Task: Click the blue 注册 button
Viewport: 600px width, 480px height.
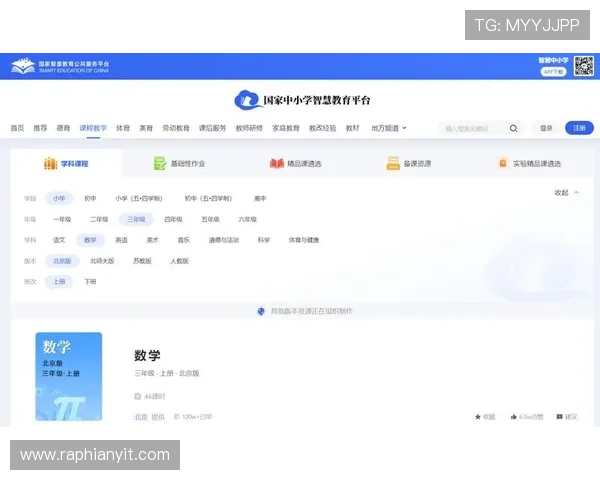Action: (579, 128)
